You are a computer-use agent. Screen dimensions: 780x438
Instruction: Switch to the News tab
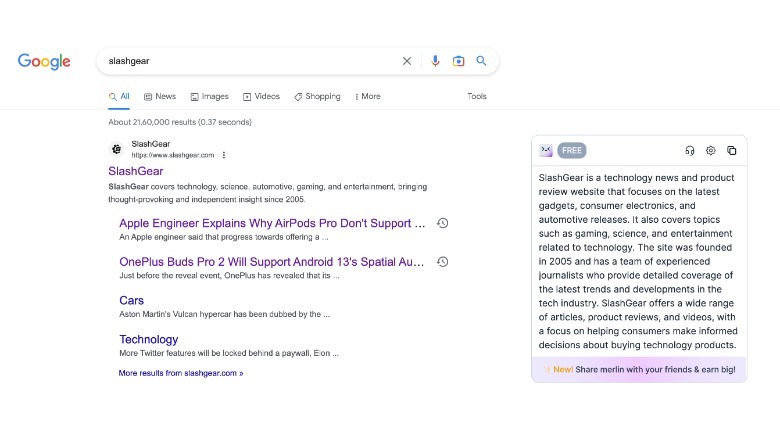click(160, 97)
